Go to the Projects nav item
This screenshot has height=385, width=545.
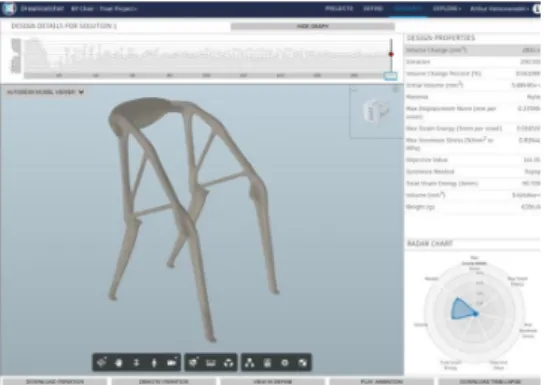coord(339,9)
